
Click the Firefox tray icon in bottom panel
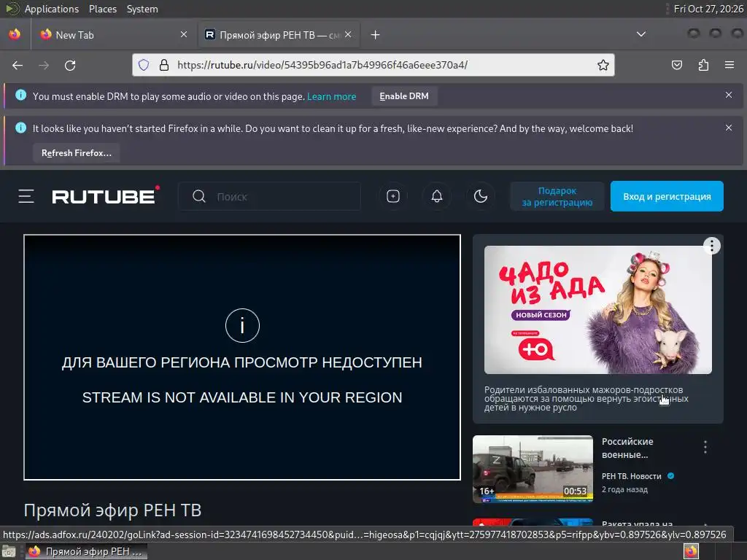tap(691, 551)
